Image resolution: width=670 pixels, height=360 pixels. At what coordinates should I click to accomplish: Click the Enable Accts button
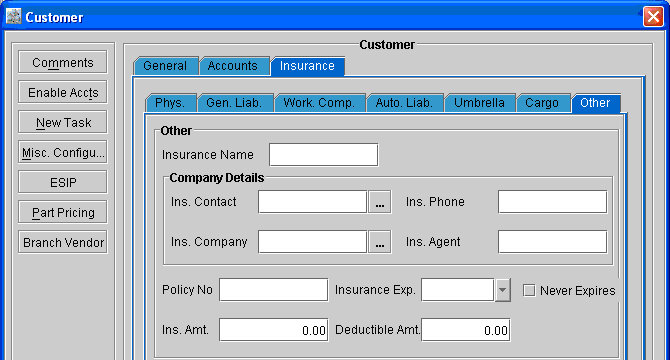point(63,92)
